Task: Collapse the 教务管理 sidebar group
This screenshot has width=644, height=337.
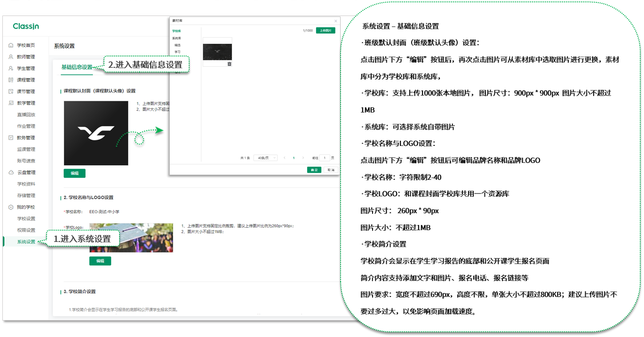Action: pyautogui.click(x=26, y=138)
